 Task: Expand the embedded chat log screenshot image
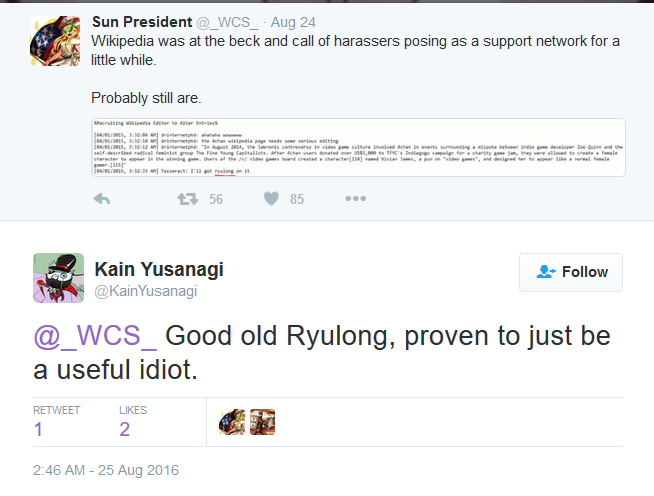click(358, 147)
